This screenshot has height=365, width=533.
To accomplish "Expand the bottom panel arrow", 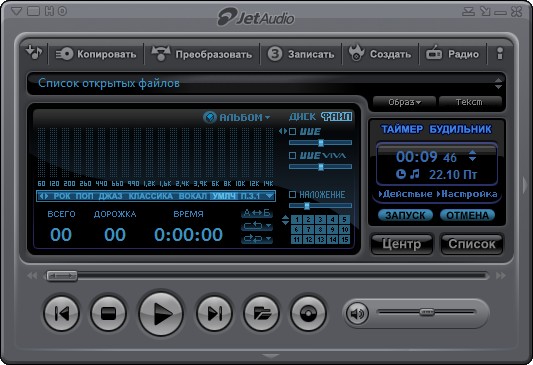I will pyautogui.click(x=271, y=356).
